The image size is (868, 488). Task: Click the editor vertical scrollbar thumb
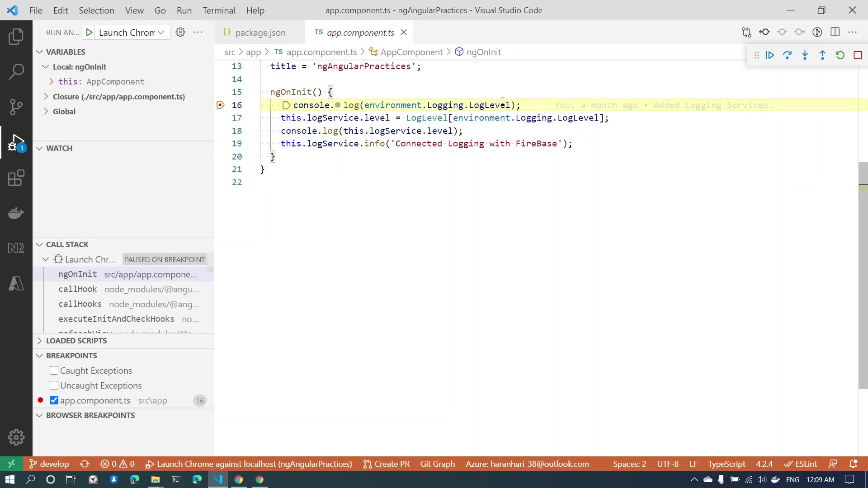[863, 276]
